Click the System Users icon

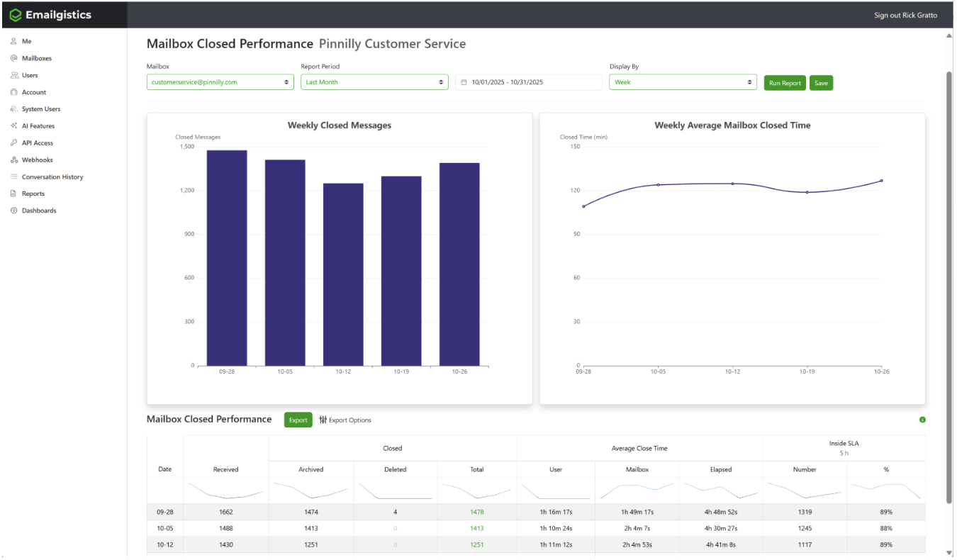coord(14,109)
